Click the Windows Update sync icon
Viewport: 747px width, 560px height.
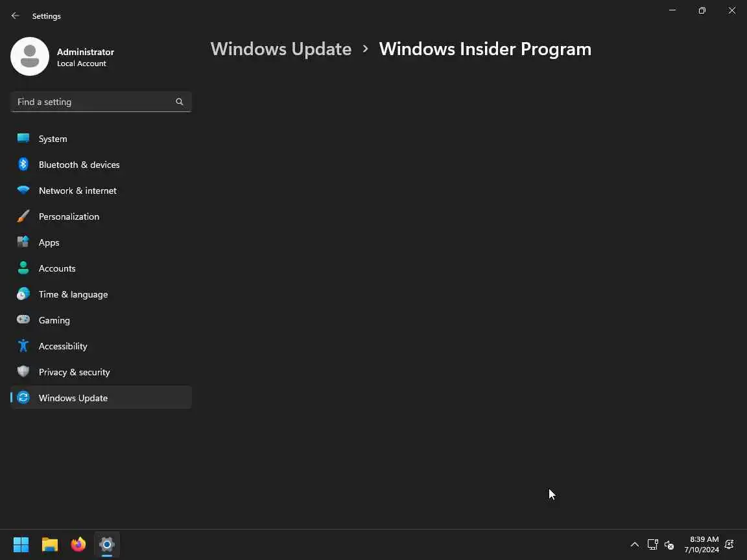23,397
